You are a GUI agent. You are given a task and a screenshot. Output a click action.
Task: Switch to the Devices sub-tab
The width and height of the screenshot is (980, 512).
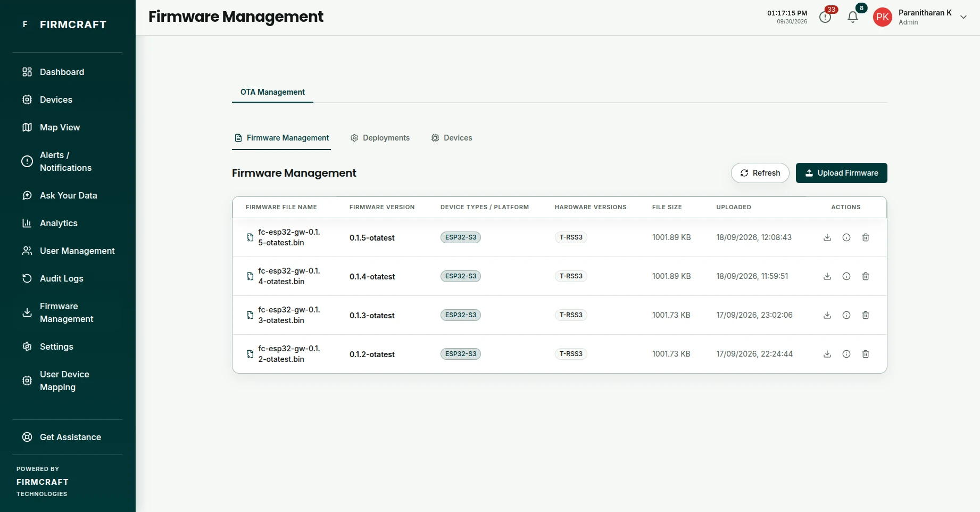452,138
